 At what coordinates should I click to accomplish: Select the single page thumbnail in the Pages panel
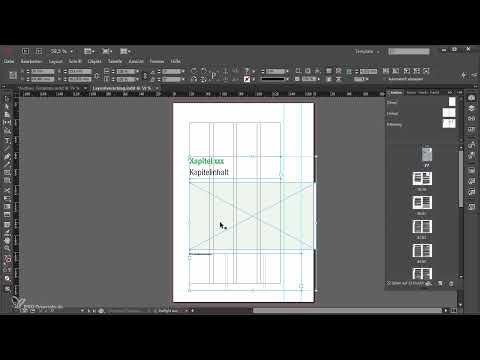(x=427, y=155)
